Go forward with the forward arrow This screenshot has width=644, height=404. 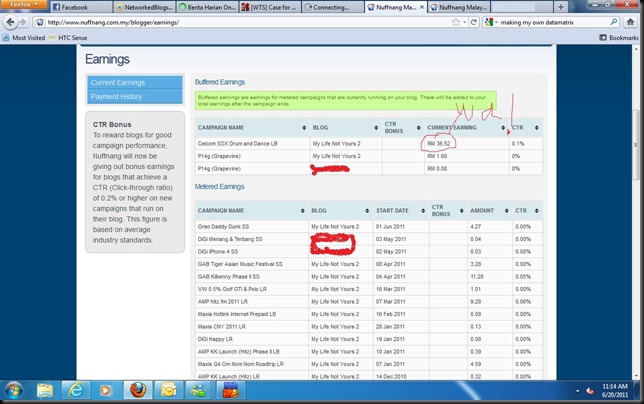tap(23, 22)
